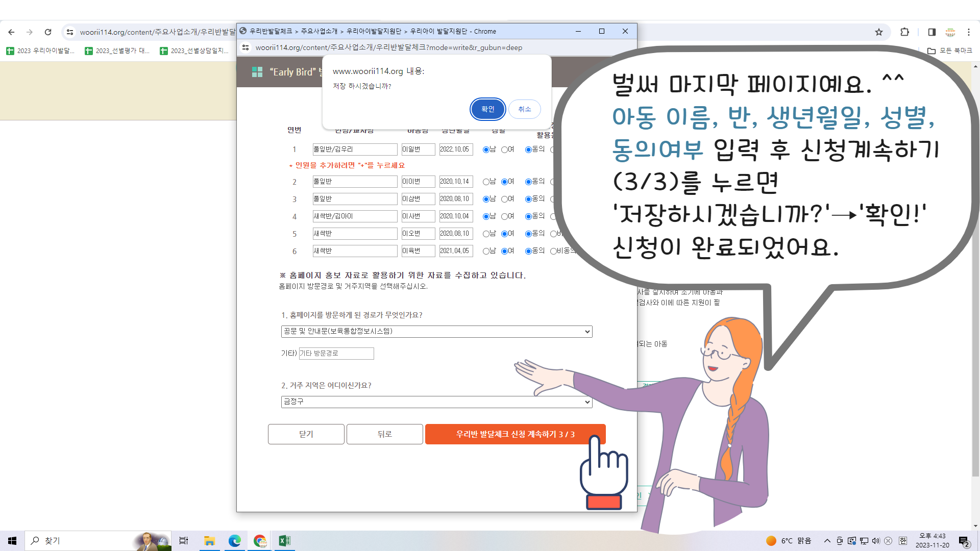Image resolution: width=980 pixels, height=551 pixels.
Task: Select 비동의 for row 6
Action: (x=553, y=251)
